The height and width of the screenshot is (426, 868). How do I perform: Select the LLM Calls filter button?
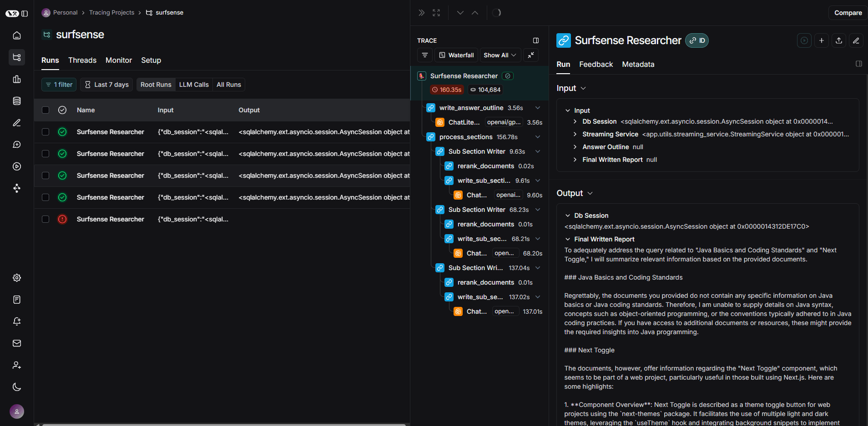(194, 85)
